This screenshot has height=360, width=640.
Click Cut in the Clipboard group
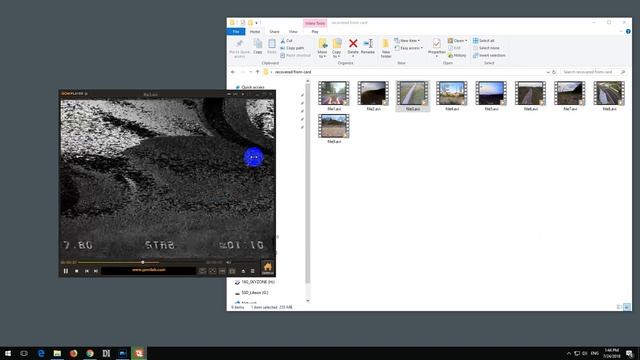point(287,41)
